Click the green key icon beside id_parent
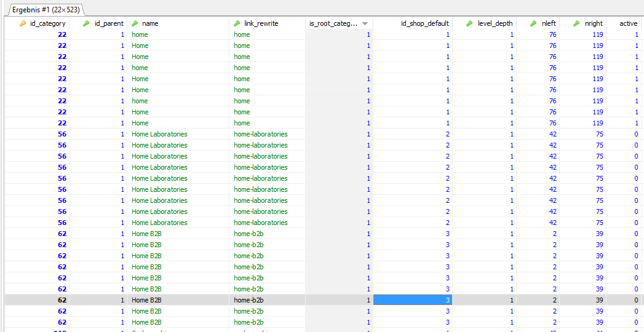Screen dimensions: 644x332 tap(86, 23)
